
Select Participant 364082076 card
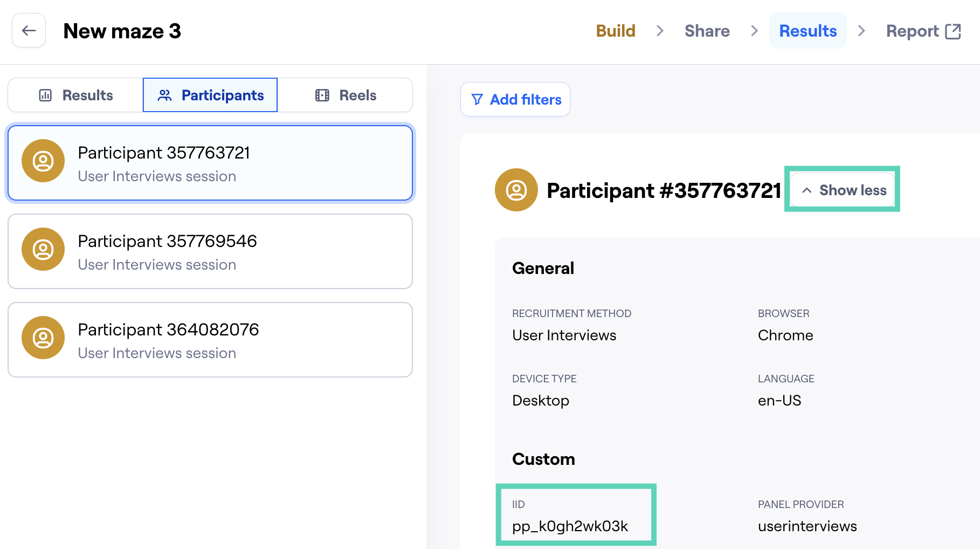click(x=210, y=340)
